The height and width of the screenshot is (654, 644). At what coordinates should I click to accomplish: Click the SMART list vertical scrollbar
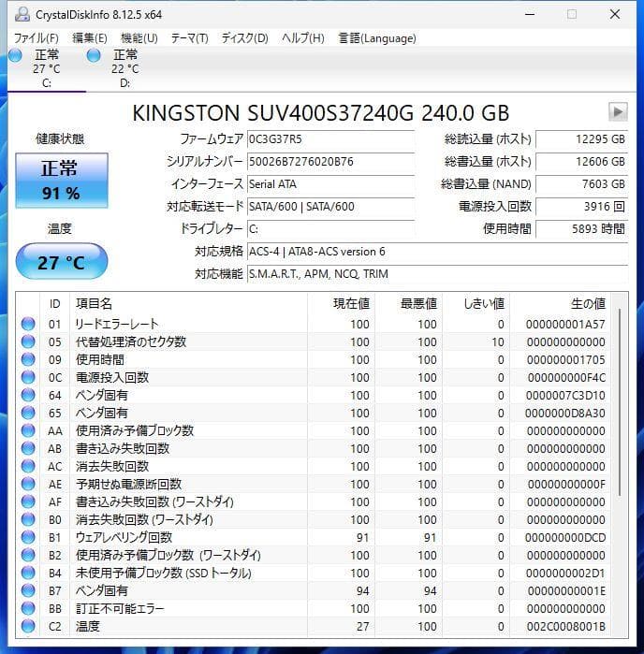pos(620,402)
